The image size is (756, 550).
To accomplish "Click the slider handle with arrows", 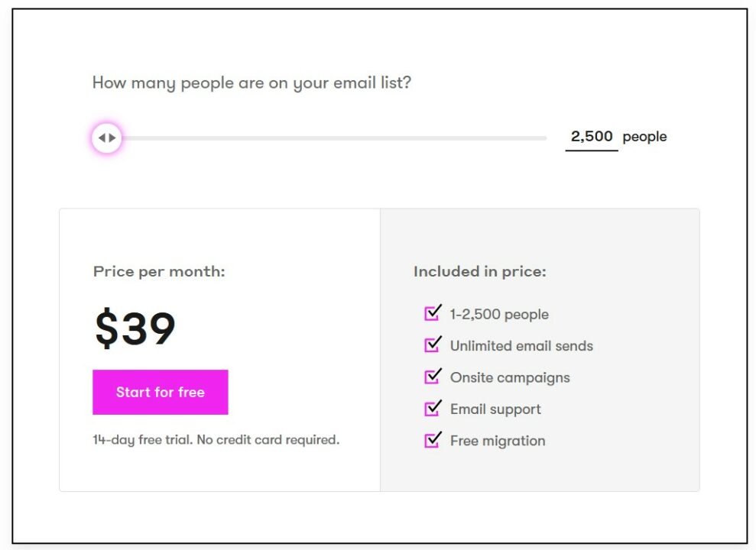I will tap(106, 137).
